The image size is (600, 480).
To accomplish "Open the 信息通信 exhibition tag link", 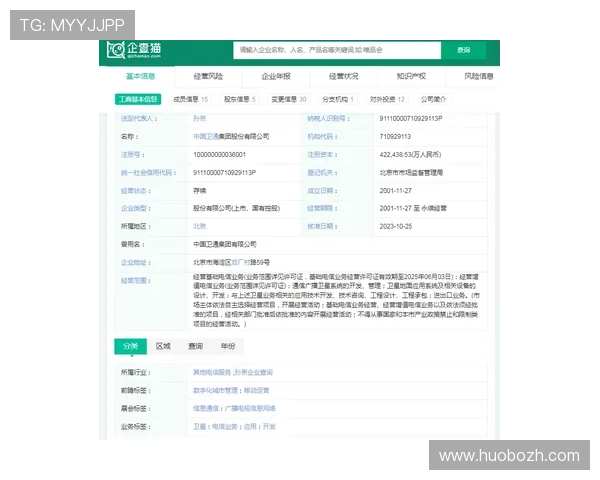I will click(206, 408).
